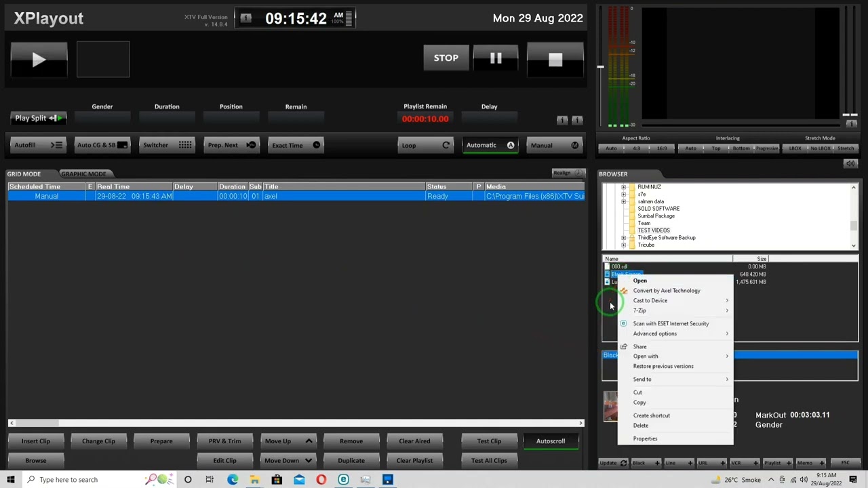Click the Browse button

click(x=35, y=461)
